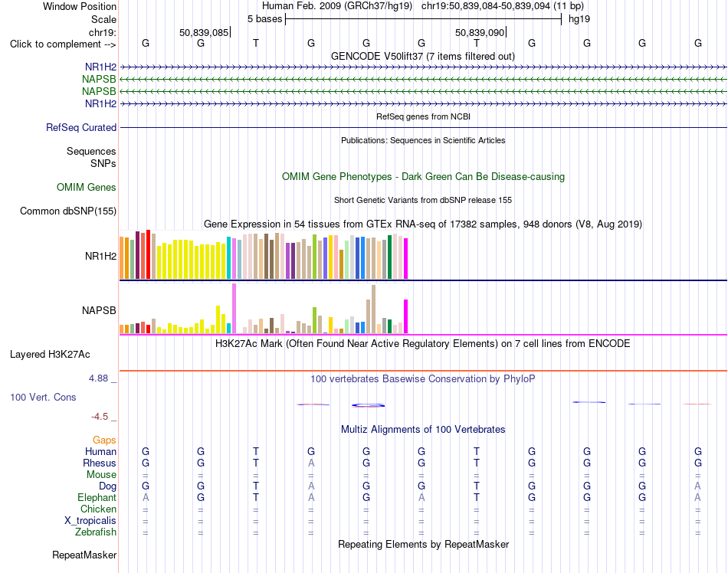Click the X_tropicalis alignment row label
Viewport: 728px width, 573px height.
click(90, 521)
